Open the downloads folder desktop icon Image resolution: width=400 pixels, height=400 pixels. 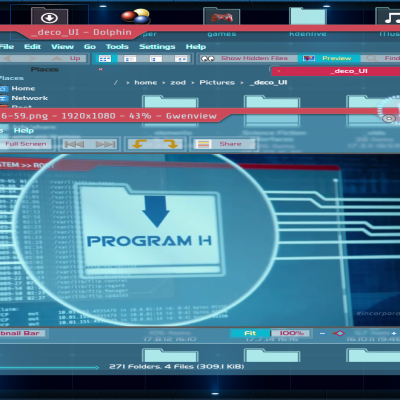click(49, 17)
